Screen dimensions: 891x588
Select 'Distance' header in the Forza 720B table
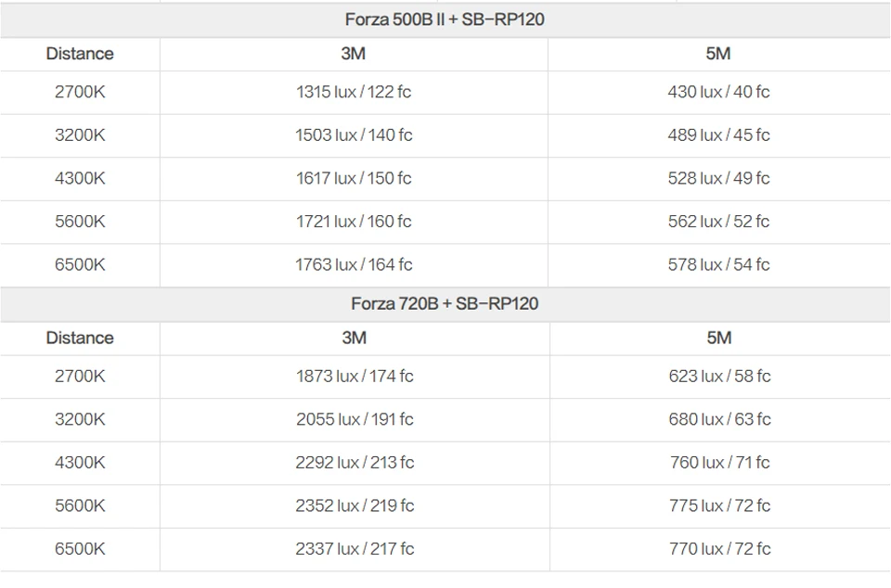pyautogui.click(x=80, y=338)
